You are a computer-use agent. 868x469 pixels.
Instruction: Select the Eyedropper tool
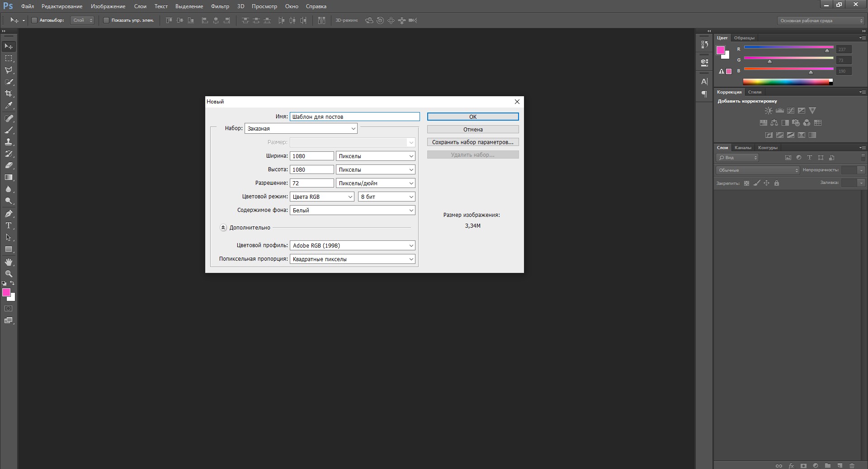coord(9,105)
